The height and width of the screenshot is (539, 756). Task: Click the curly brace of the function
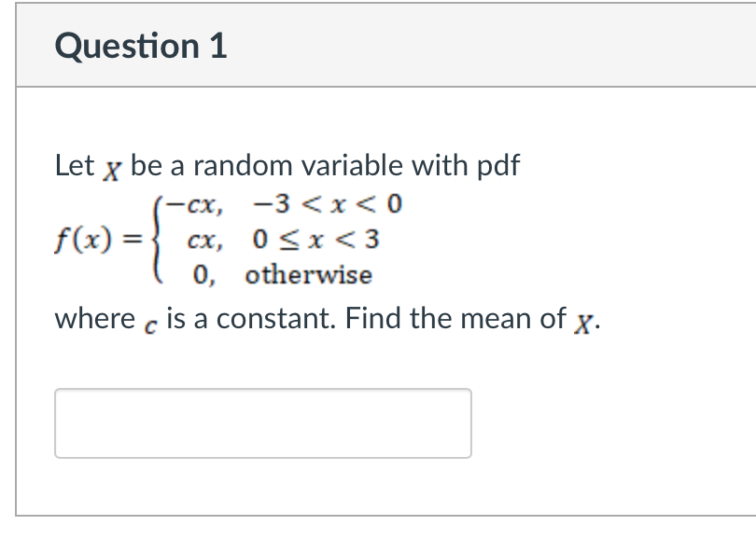click(153, 239)
